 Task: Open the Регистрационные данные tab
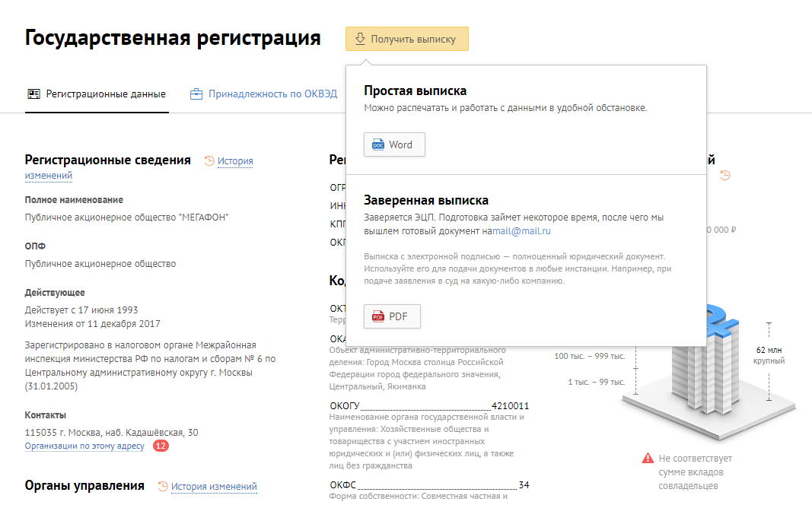point(97,94)
